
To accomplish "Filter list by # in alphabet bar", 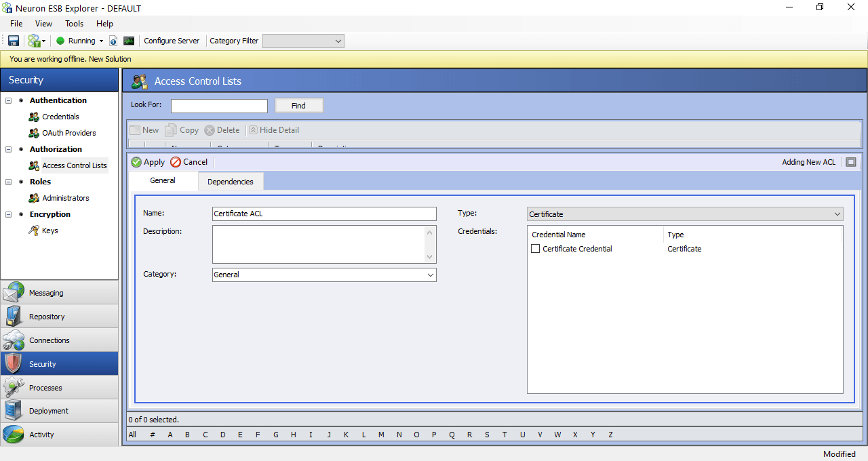I will (153, 435).
